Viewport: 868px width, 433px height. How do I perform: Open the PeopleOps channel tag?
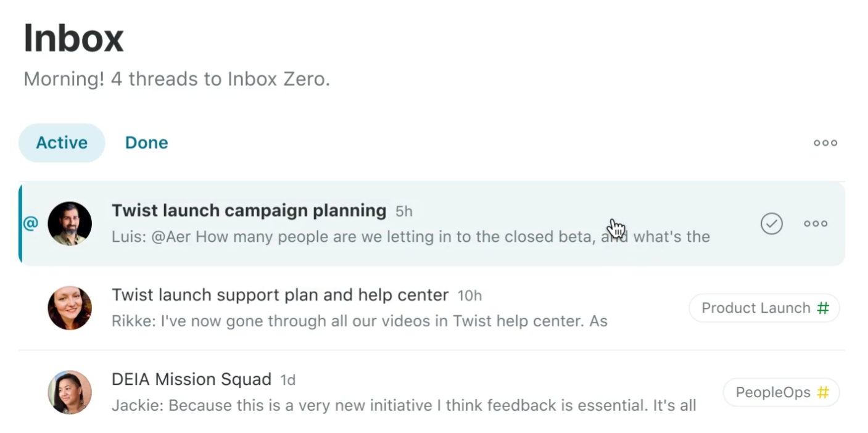point(782,392)
